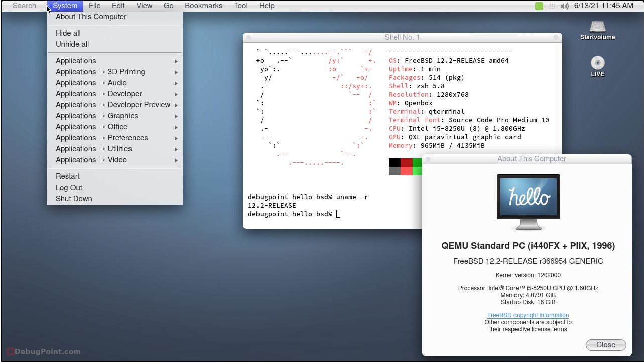Image resolution: width=644 pixels, height=363 pixels.
Task: Expand the Applications → 3D Printing submenu arrow
Action: coord(176,72)
